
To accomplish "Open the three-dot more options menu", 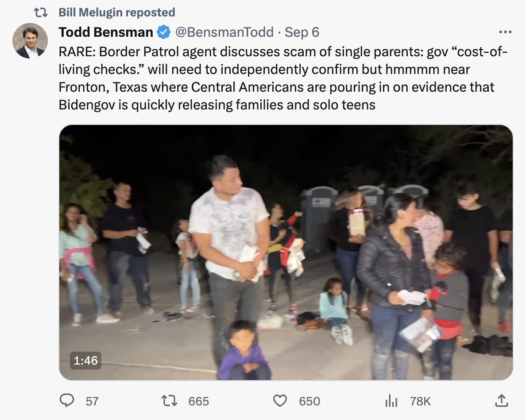I will pyautogui.click(x=505, y=32).
